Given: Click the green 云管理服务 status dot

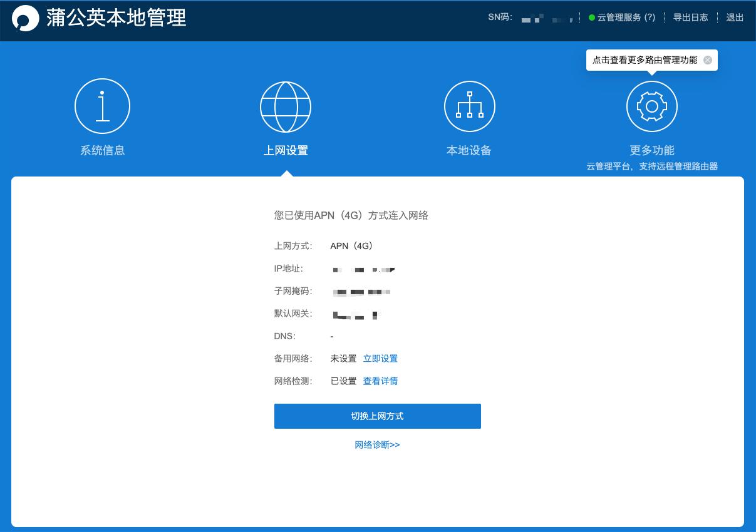Looking at the screenshot, I should pos(591,17).
